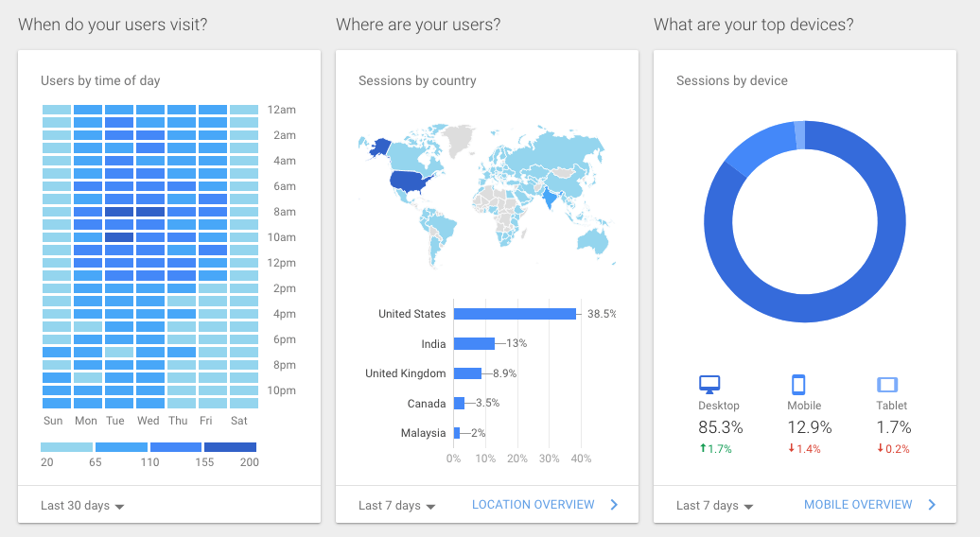Open the Last 30 days dropdown
Image resolution: width=980 pixels, height=537 pixels.
coord(82,506)
